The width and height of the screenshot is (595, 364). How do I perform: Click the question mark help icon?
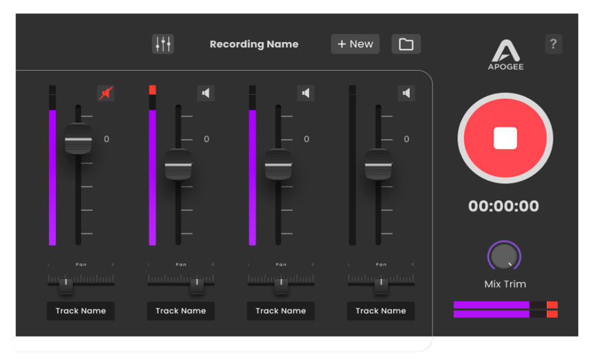click(553, 44)
